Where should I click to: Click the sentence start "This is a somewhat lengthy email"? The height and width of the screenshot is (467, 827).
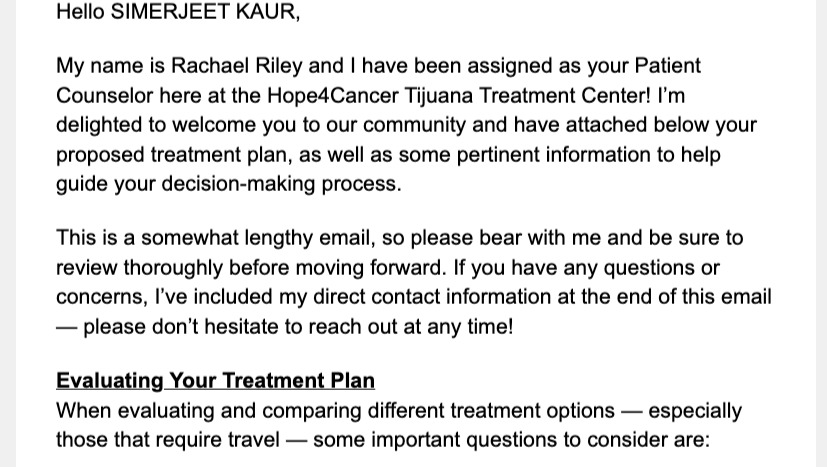[213, 238]
